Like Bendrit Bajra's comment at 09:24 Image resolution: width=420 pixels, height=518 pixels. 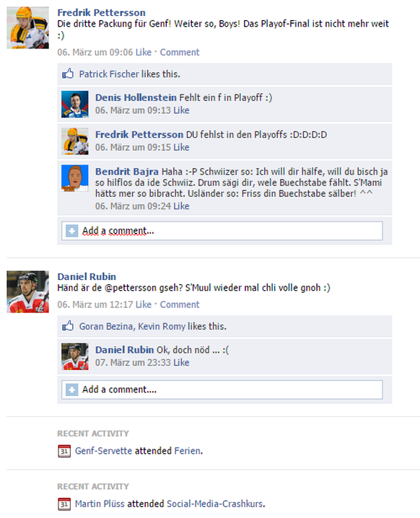181,206
